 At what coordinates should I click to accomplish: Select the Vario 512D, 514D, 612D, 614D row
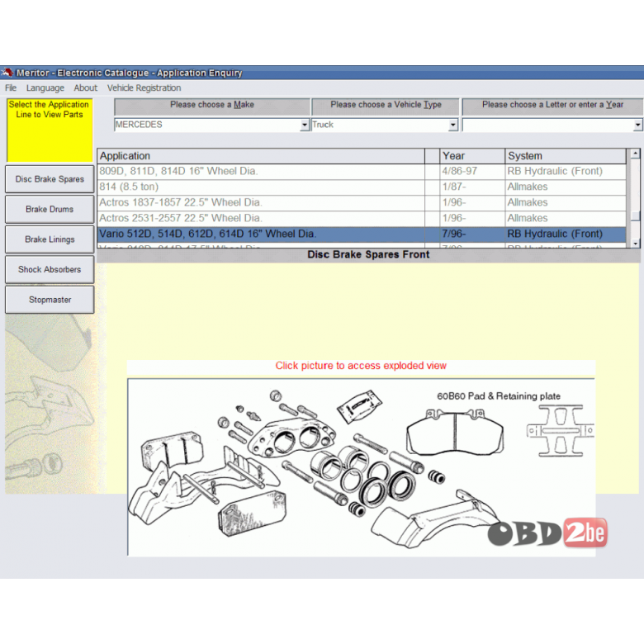pyautogui.click(x=362, y=234)
